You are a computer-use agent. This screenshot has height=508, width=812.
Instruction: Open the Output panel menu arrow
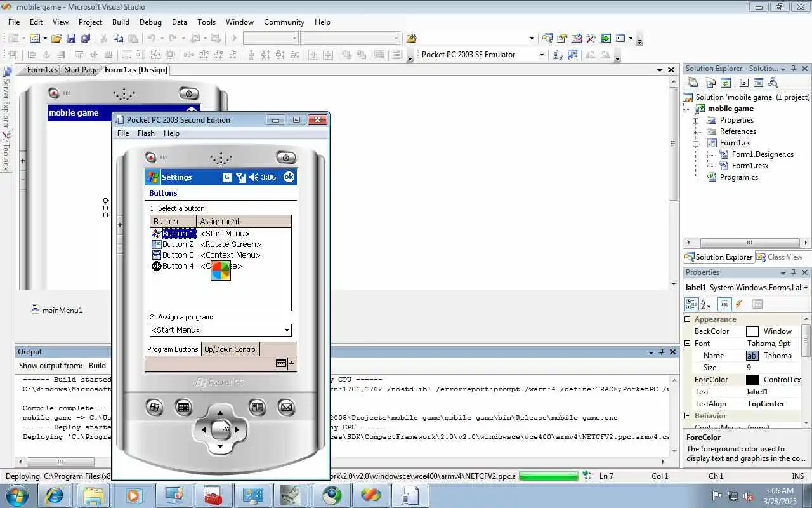pos(651,352)
